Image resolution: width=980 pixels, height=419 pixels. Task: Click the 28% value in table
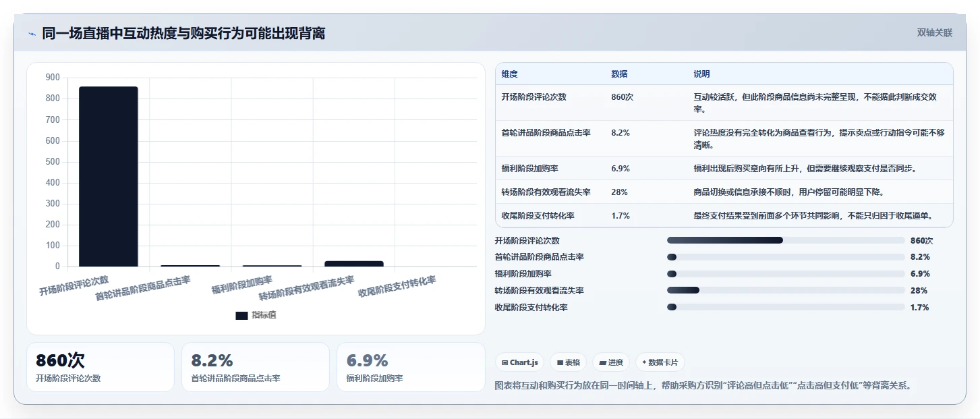[x=619, y=192]
